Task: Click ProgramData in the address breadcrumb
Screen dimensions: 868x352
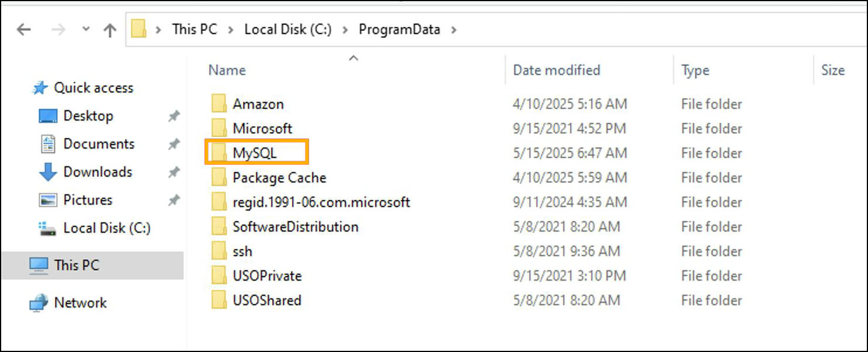Action: pyautogui.click(x=399, y=29)
